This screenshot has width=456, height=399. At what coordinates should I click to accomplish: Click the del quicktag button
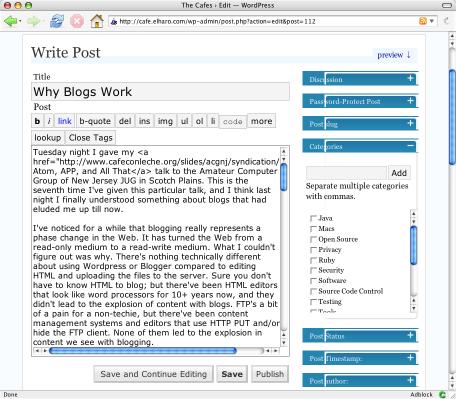coord(125,121)
